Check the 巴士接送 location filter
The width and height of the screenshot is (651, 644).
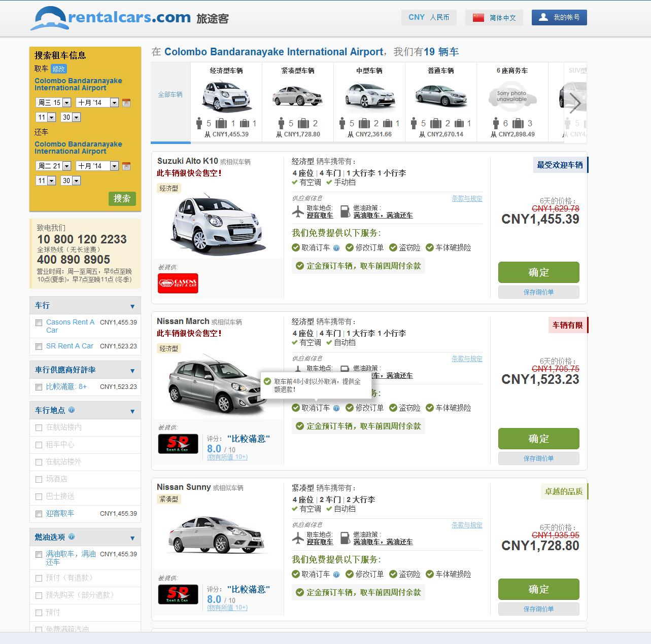point(39,496)
